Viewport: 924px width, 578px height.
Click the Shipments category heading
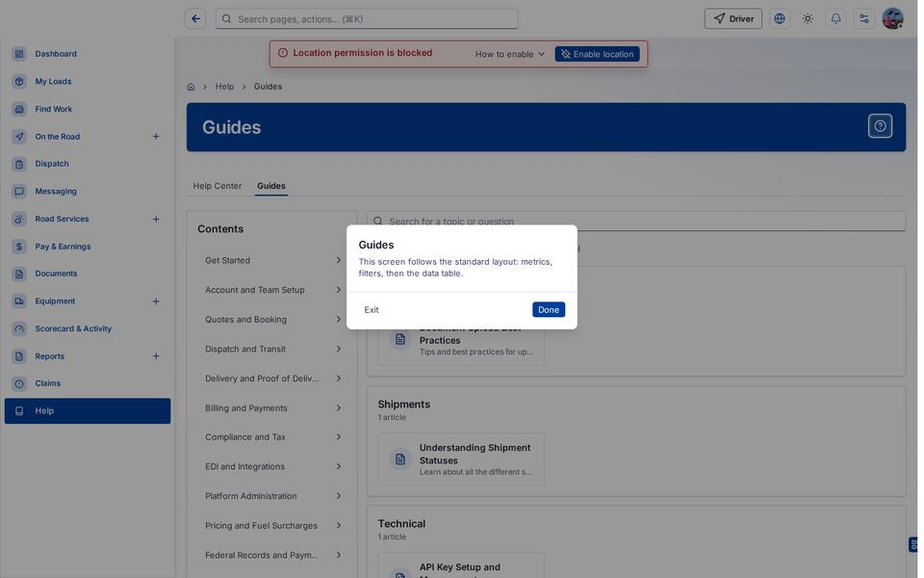click(x=403, y=404)
